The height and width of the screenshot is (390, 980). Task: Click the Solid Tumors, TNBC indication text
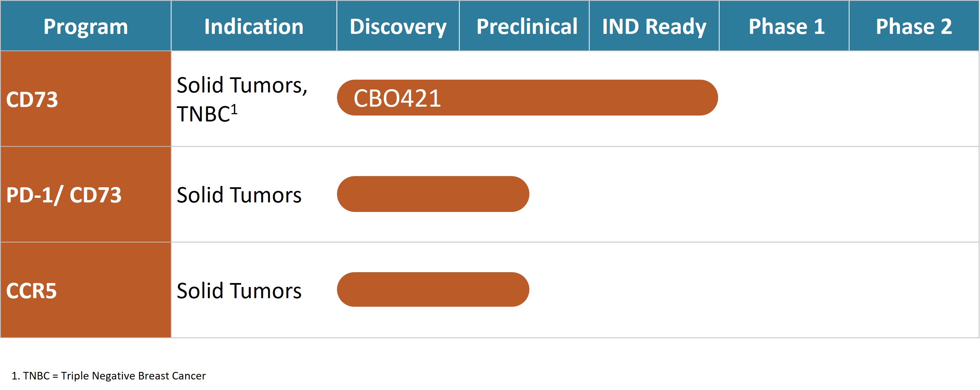click(241, 99)
